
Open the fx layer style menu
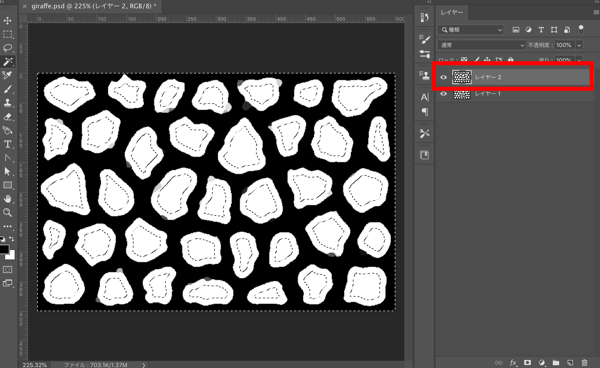coord(513,363)
